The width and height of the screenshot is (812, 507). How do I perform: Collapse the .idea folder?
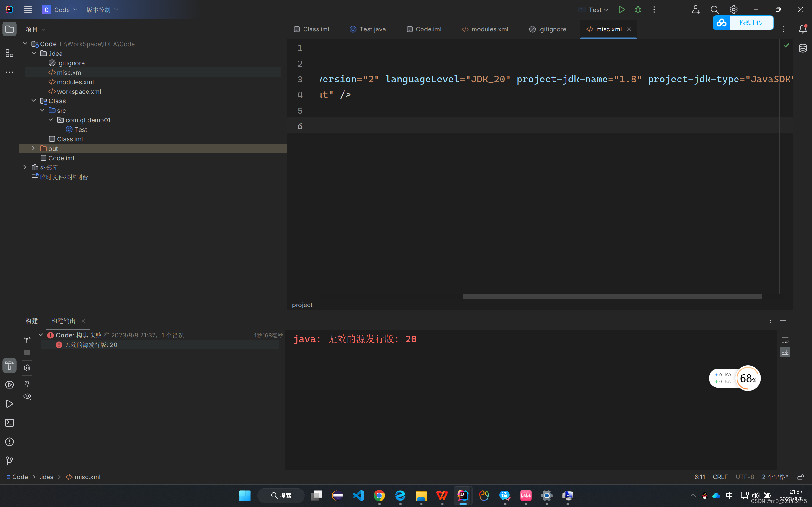pyautogui.click(x=34, y=53)
